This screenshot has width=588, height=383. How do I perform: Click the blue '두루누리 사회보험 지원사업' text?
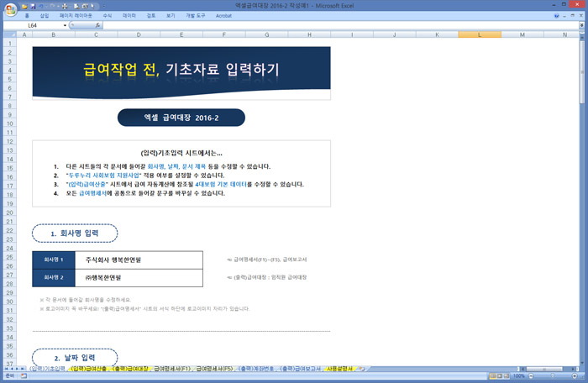pyautogui.click(x=104, y=176)
